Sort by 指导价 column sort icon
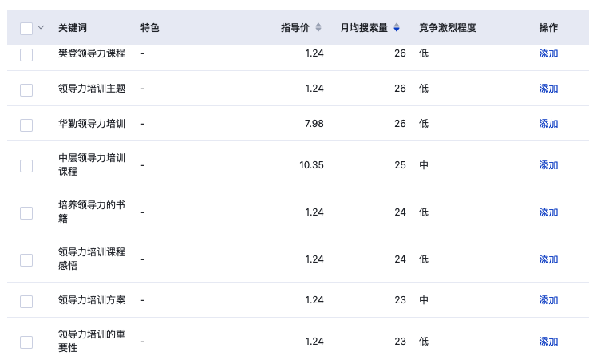The height and width of the screenshot is (364, 589). (318, 27)
